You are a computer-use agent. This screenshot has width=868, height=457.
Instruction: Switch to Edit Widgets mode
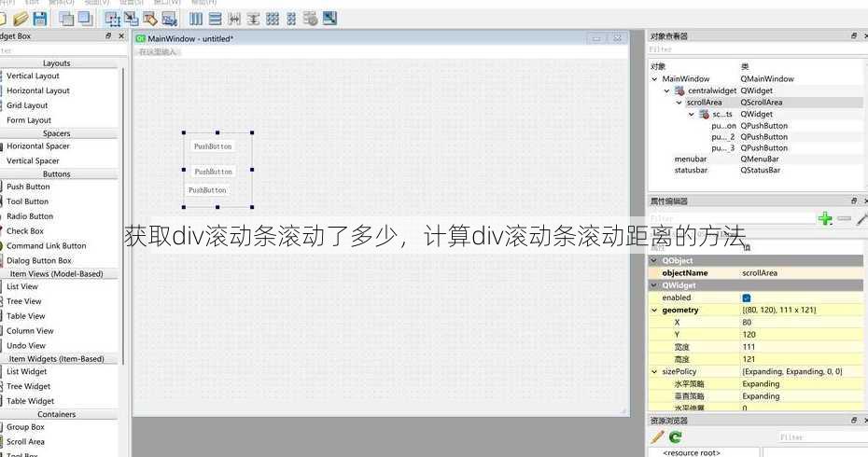coord(112,19)
